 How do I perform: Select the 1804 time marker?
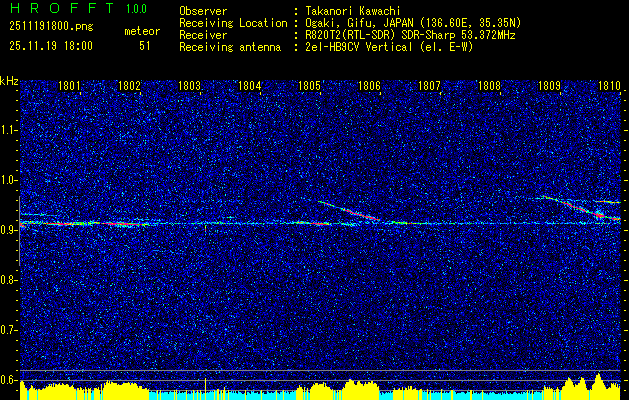click(249, 85)
